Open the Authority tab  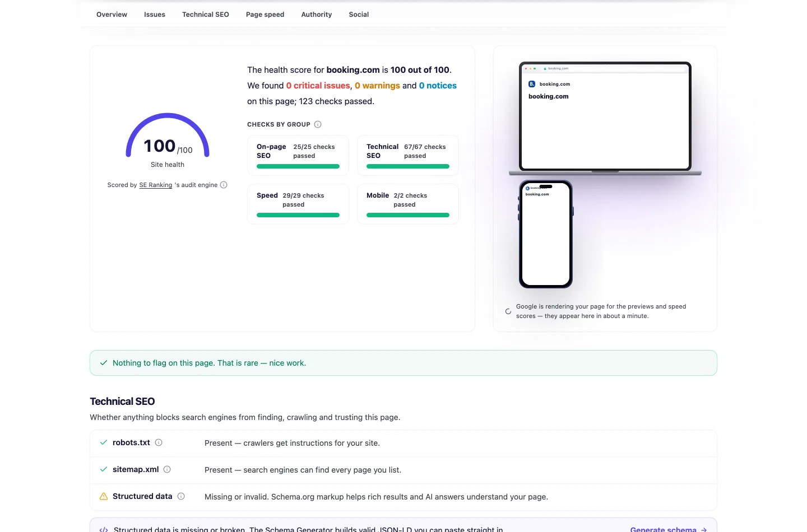click(317, 15)
